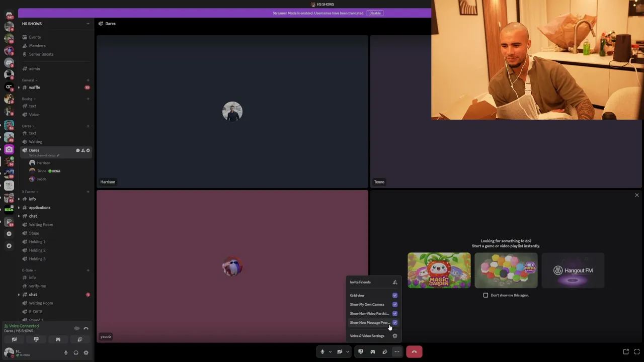Pop out the call window

coord(626,352)
